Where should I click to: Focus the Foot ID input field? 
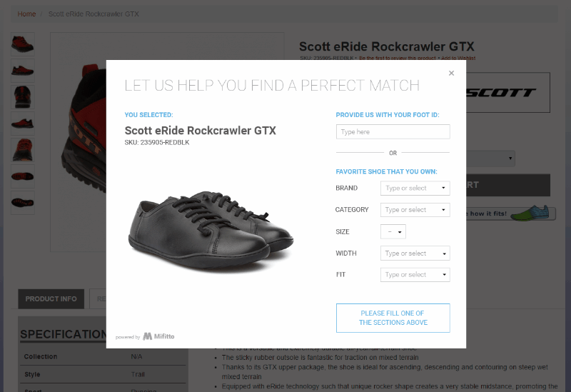(x=393, y=131)
